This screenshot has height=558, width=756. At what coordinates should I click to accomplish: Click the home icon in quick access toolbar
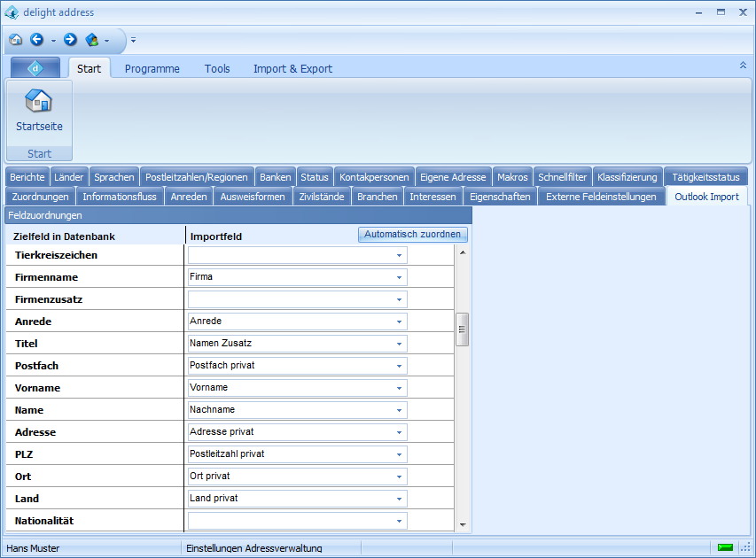15,40
